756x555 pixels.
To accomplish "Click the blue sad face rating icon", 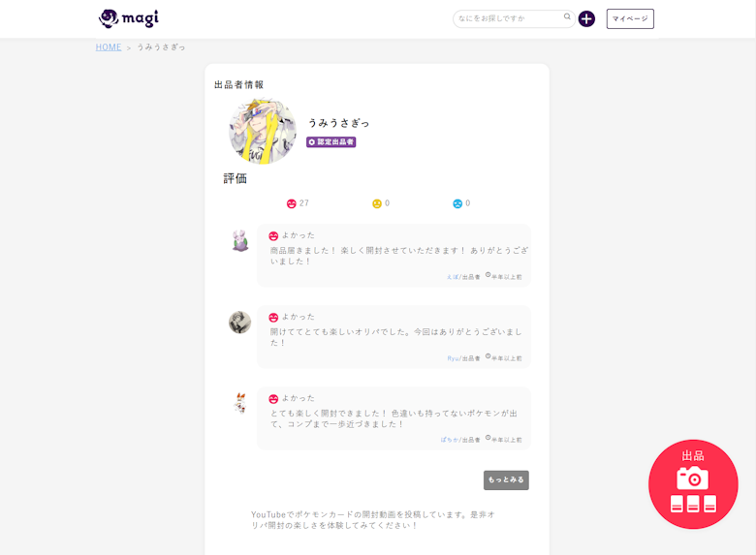I will pos(457,203).
